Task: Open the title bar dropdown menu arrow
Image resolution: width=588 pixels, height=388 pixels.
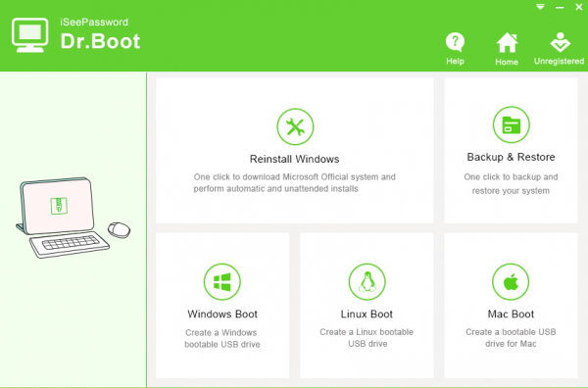Action: coord(540,7)
